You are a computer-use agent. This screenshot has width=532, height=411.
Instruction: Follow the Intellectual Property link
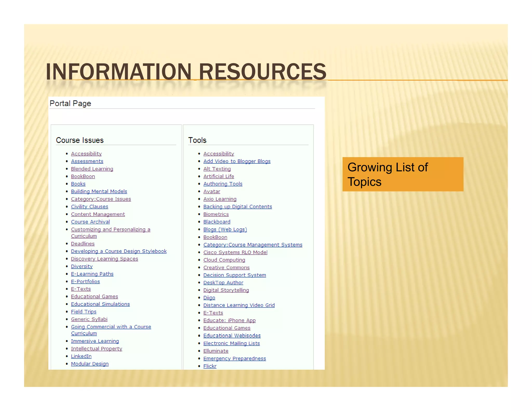coord(96,349)
